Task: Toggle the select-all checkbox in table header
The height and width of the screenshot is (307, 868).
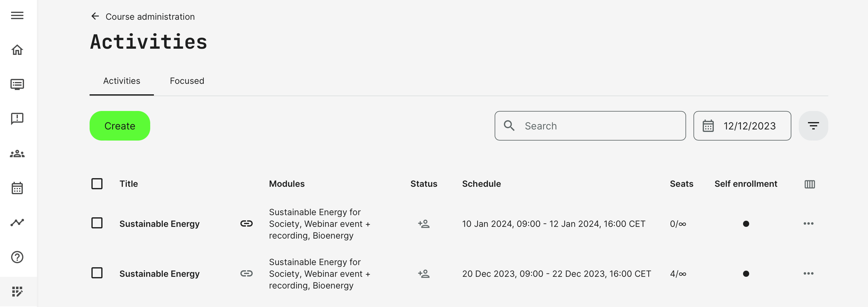Action: click(97, 184)
